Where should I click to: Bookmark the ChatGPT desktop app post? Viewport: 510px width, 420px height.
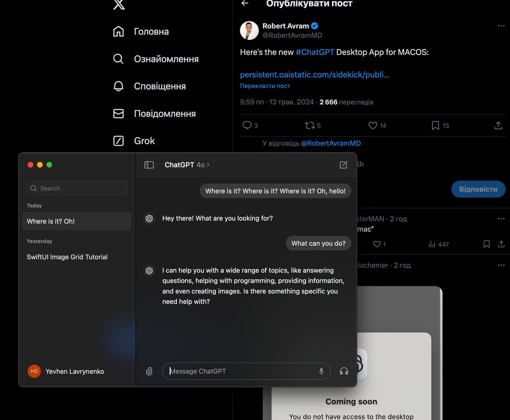tap(435, 125)
